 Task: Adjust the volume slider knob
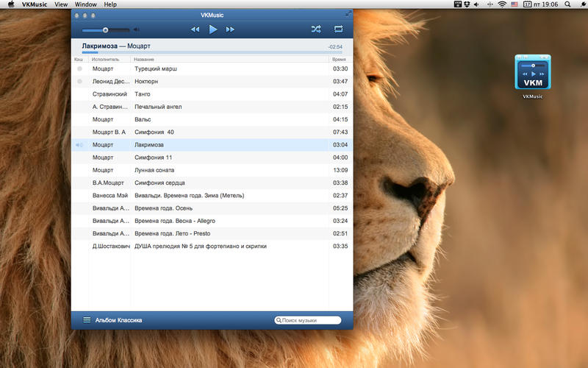(105, 29)
